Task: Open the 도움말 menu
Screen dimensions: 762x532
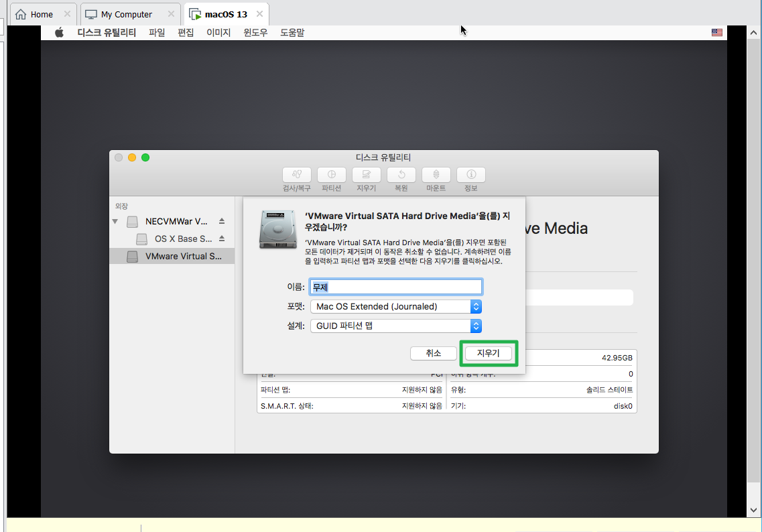Action: click(293, 33)
